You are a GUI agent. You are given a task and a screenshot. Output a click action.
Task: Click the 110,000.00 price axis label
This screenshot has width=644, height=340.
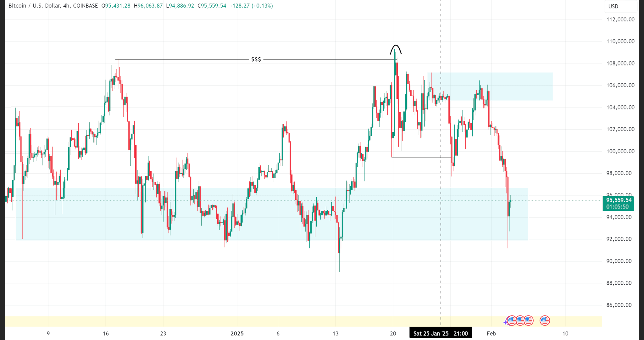620,42
